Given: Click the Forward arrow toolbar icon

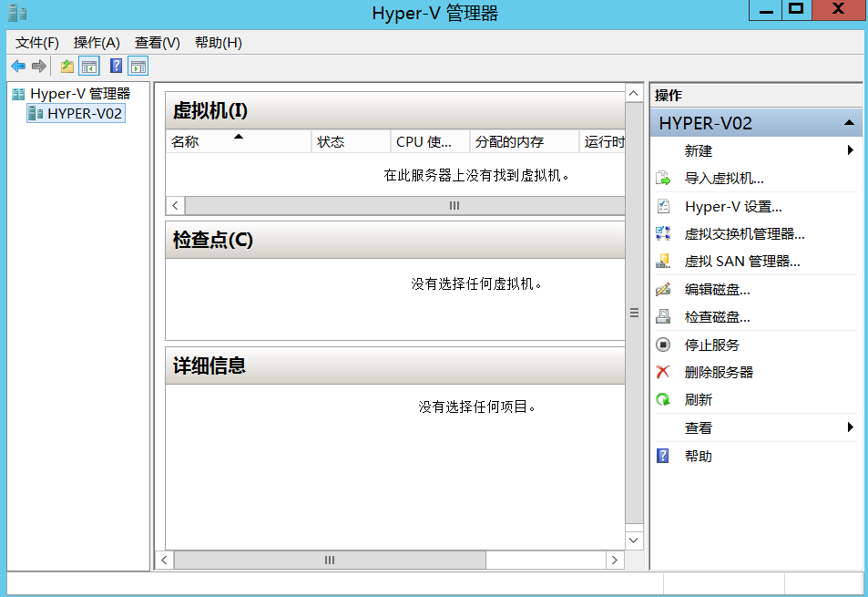Looking at the screenshot, I should pyautogui.click(x=39, y=67).
